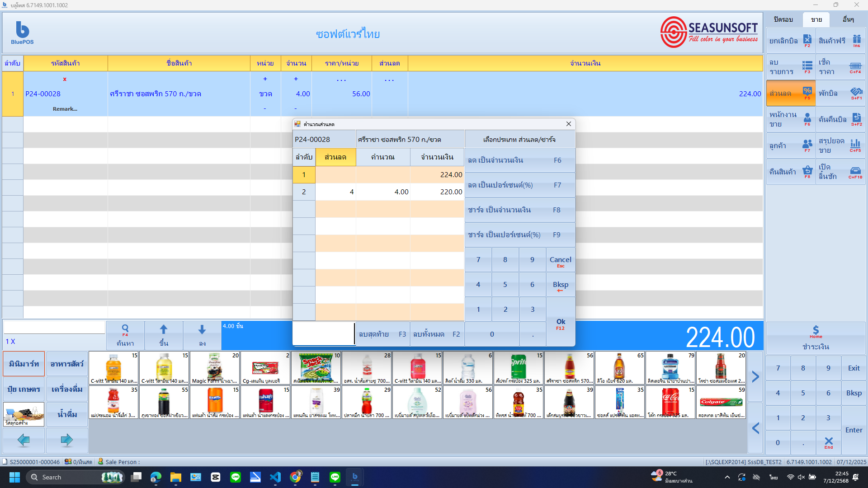The height and width of the screenshot is (488, 868).
Task: Choose ลด เป็นเปอร์เซนต์(%) F7 discount type
Action: pos(520,185)
